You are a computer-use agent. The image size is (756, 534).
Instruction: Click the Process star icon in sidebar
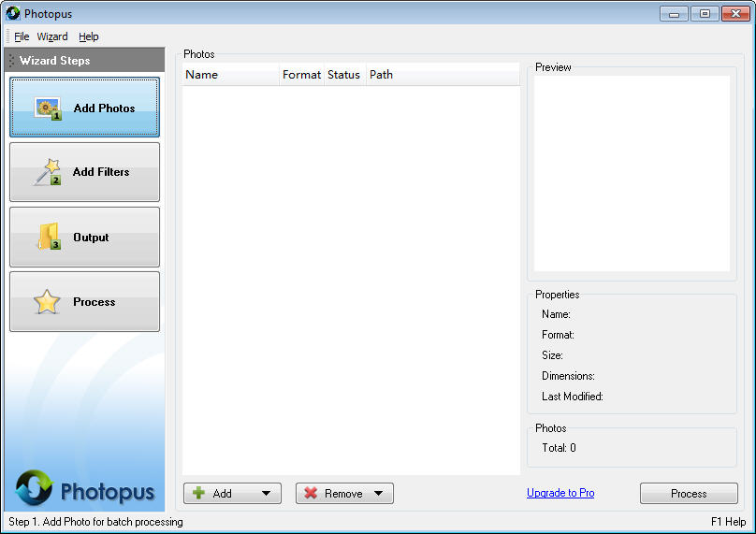pos(47,302)
